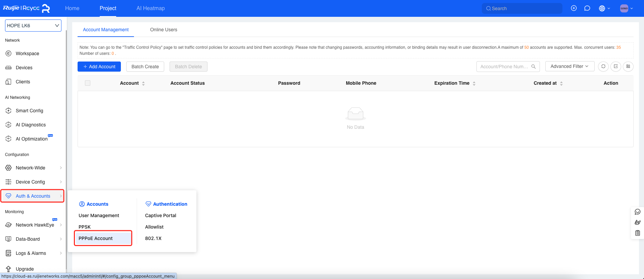
Task: Click the Clients sidebar icon
Action: click(9, 82)
